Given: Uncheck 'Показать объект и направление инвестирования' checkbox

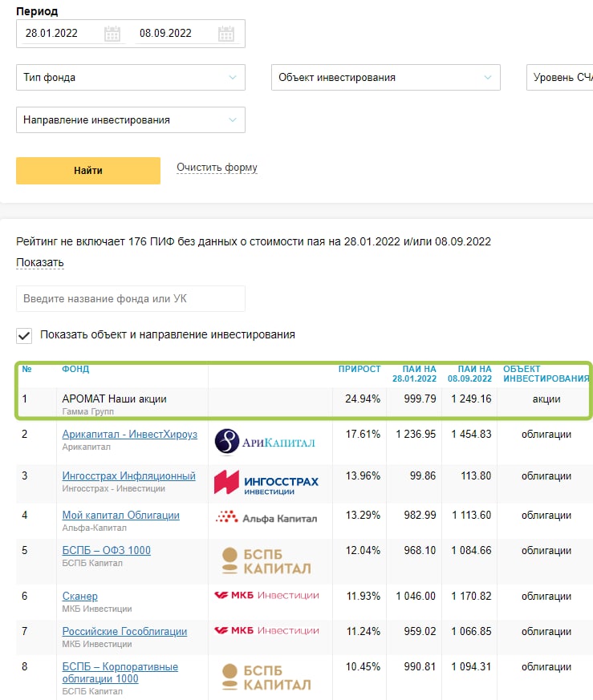Looking at the screenshot, I should click(x=25, y=334).
